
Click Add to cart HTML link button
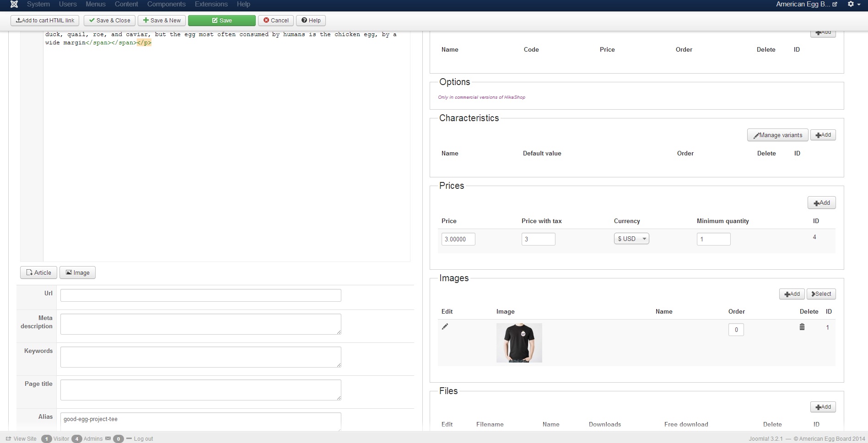click(45, 21)
